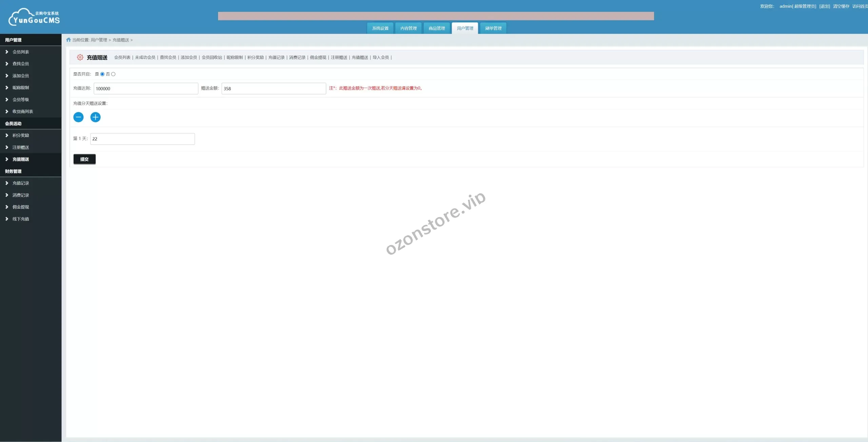Image resolution: width=868 pixels, height=442 pixels.
Task: Open 会员等级 in the sidebar
Action: tap(21, 99)
